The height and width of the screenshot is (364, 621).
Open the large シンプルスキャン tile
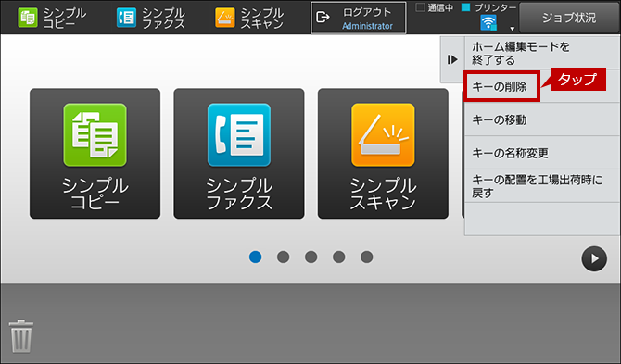click(383, 154)
